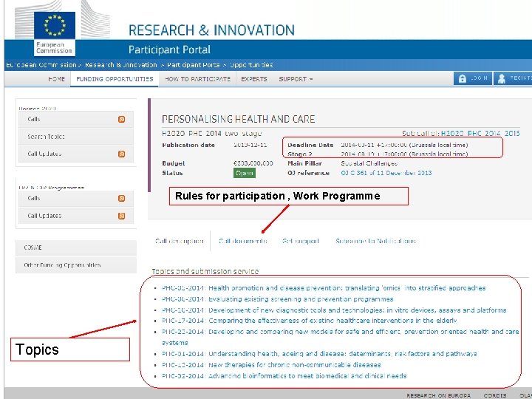This screenshot has width=532, height=399.
Task: Open RSS feed for FP7 Call Updates
Action: [121, 216]
